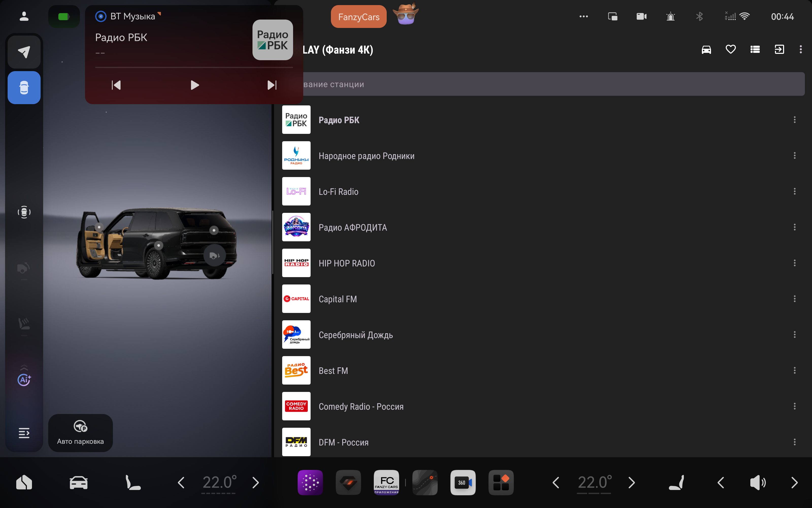The width and height of the screenshot is (812, 508).
Task: Open the cowboy avatar icon
Action: coord(406,14)
